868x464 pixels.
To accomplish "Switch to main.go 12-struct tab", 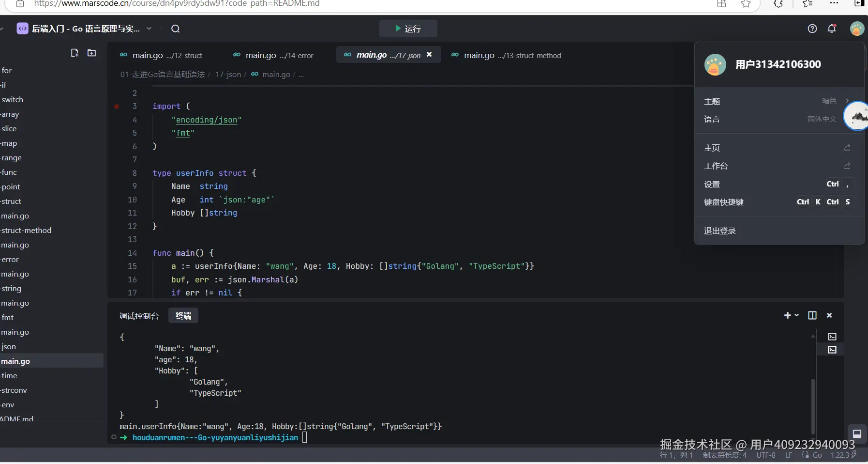I will 162,55.
